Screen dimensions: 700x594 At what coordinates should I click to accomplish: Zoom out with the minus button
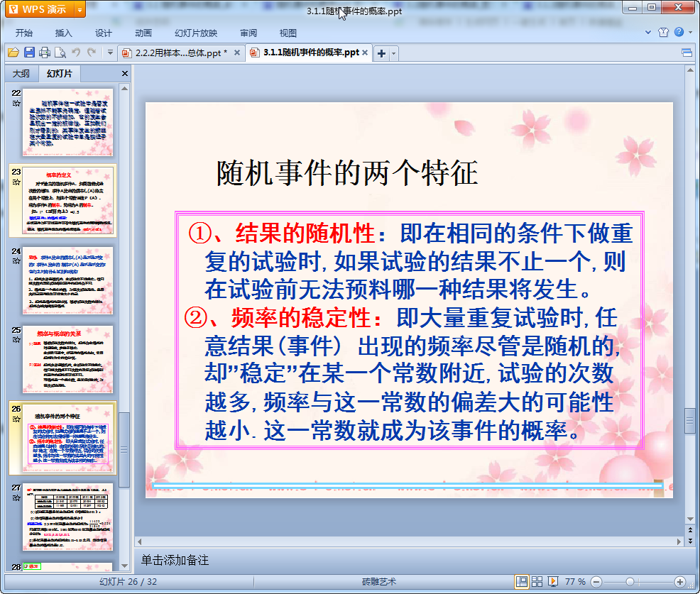(x=596, y=581)
